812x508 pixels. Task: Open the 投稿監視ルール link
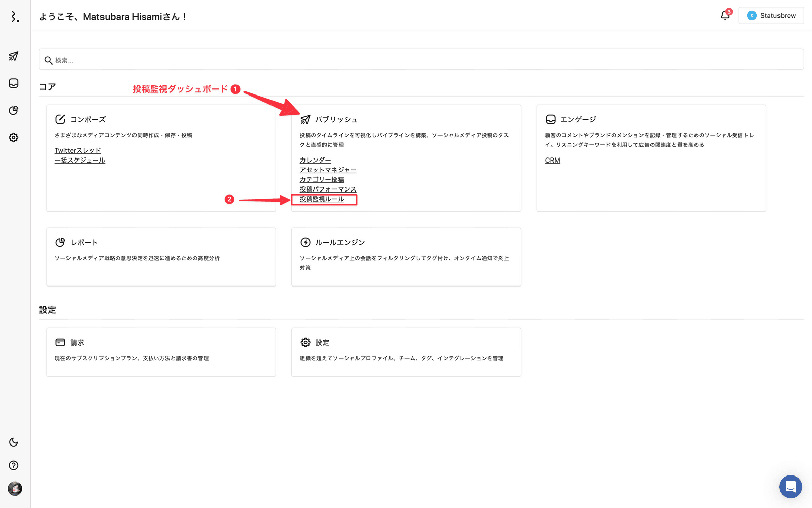click(322, 199)
